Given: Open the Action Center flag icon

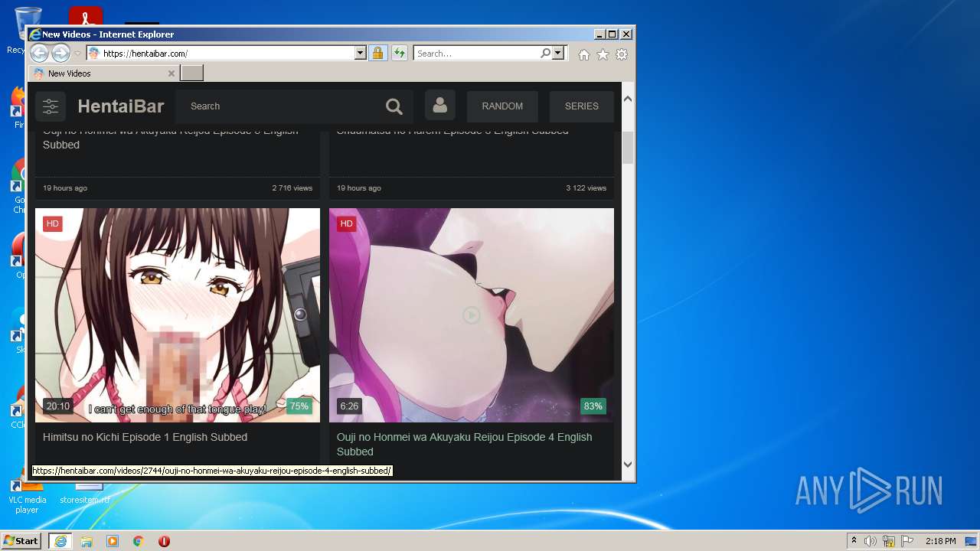Looking at the screenshot, I should pos(907,541).
